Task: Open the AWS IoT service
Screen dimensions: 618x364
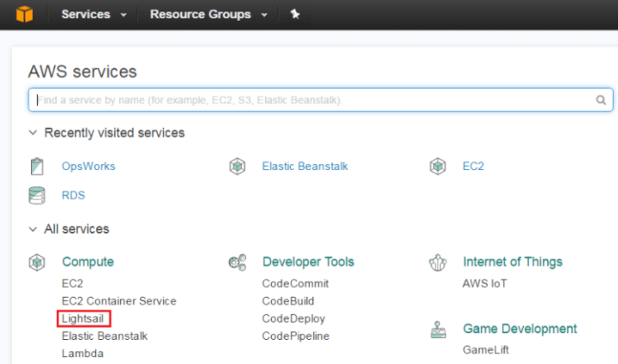Action: pyautogui.click(x=485, y=284)
